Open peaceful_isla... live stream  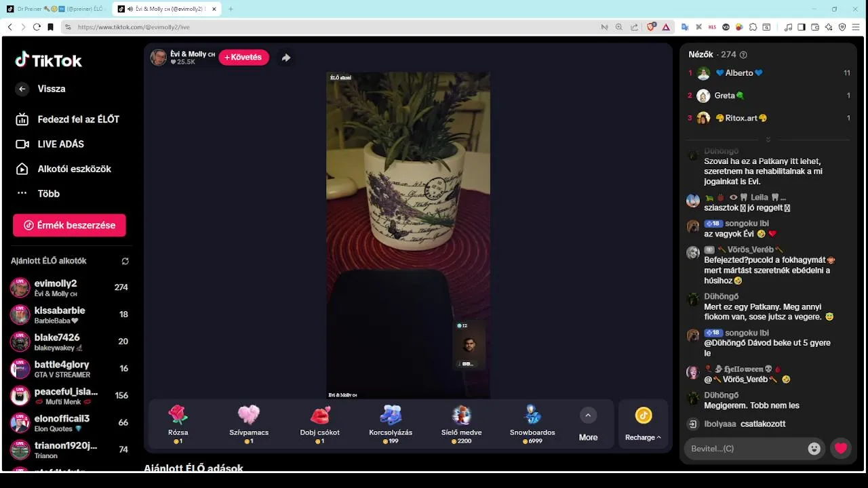(69, 396)
